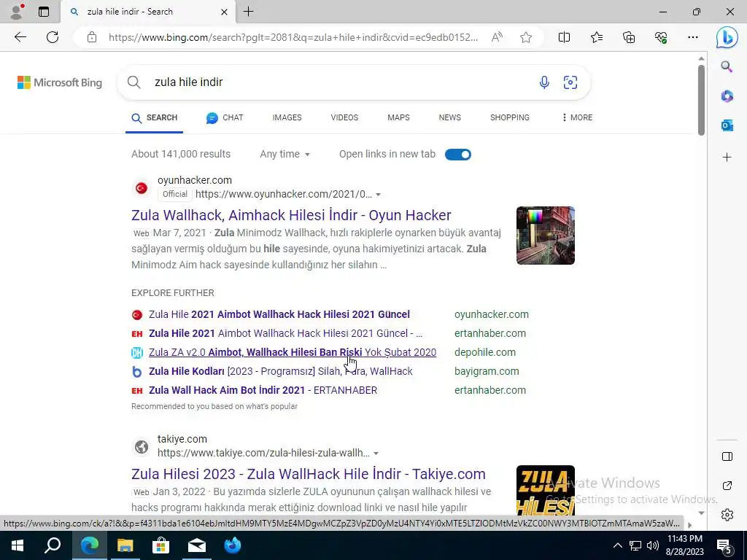
Task: Open Mail app from taskbar
Action: point(196,545)
